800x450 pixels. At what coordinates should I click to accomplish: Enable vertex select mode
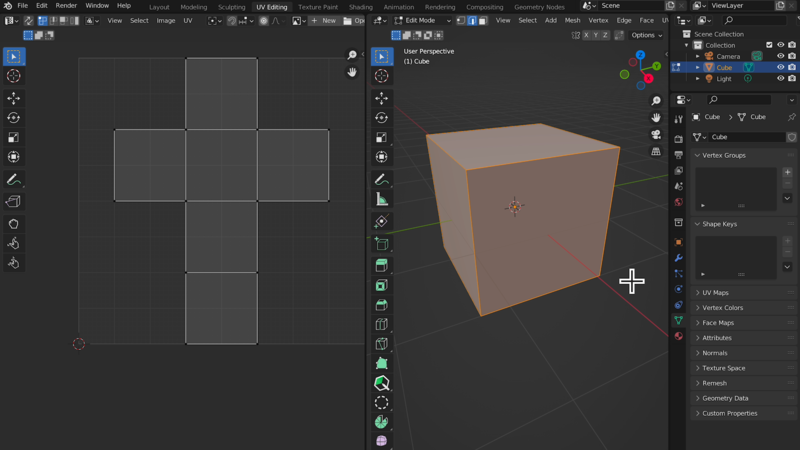[x=461, y=20]
